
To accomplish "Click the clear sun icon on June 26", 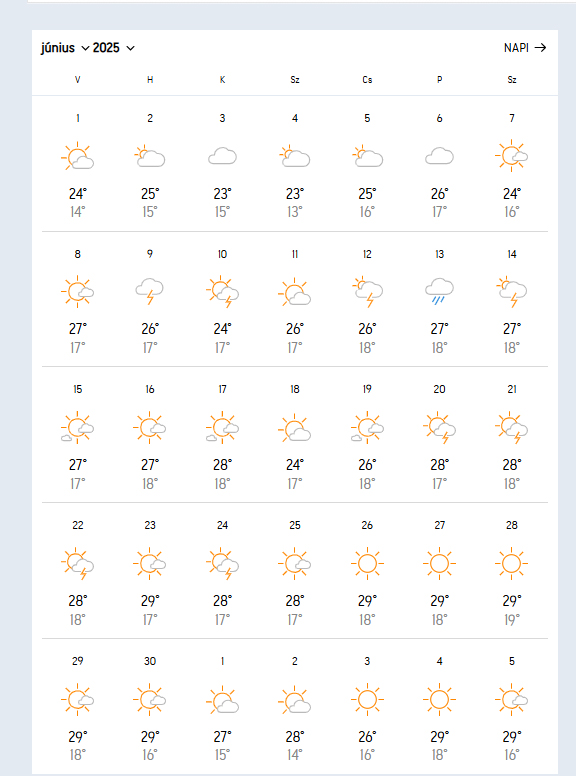I will [367, 563].
